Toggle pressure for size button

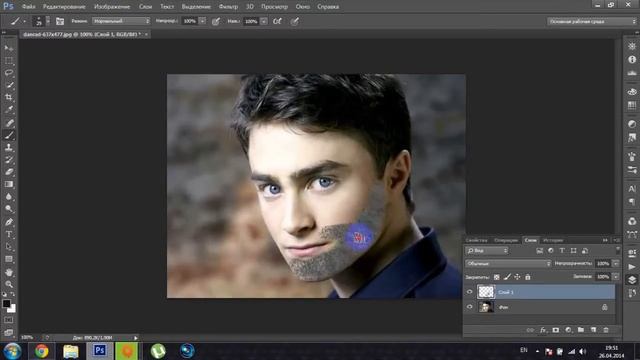click(x=294, y=21)
